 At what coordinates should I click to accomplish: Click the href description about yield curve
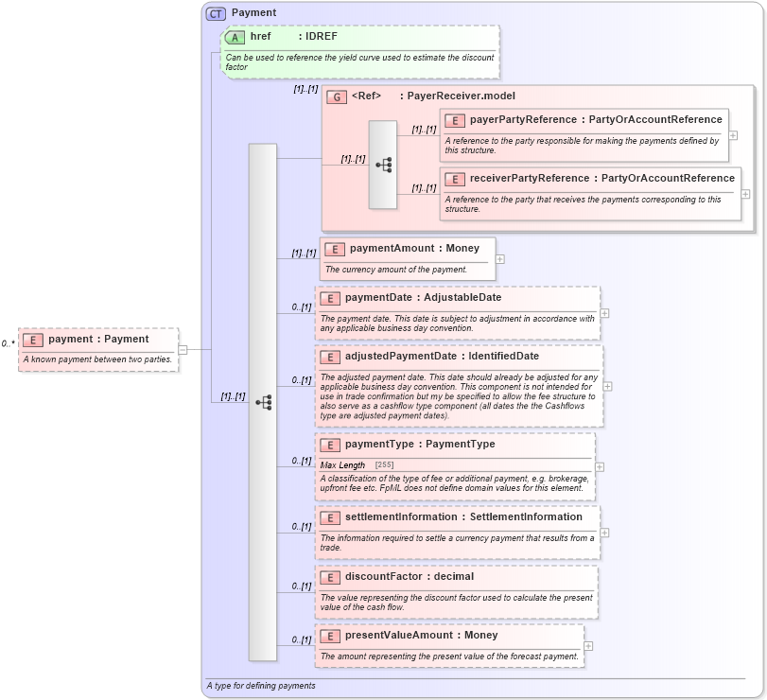pos(359,62)
